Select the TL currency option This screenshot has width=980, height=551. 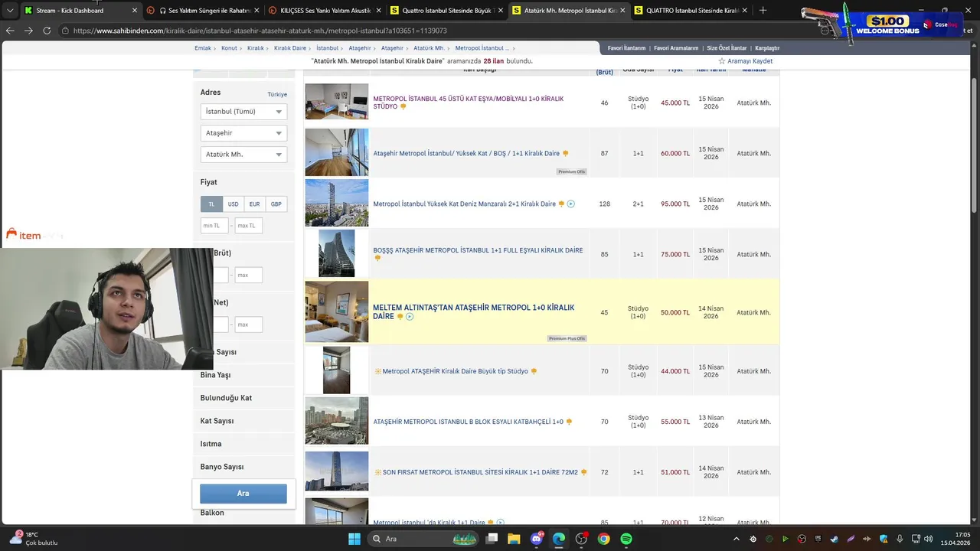(x=211, y=204)
